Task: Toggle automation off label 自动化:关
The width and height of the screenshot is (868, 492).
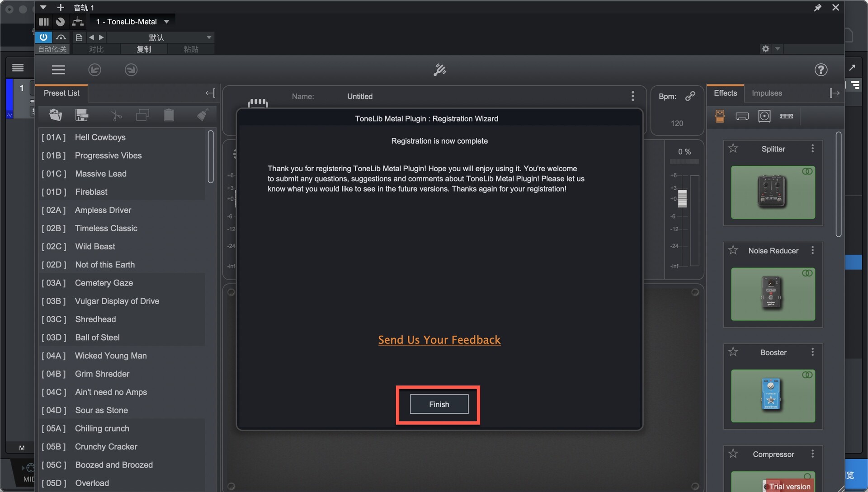Action: pyautogui.click(x=52, y=49)
